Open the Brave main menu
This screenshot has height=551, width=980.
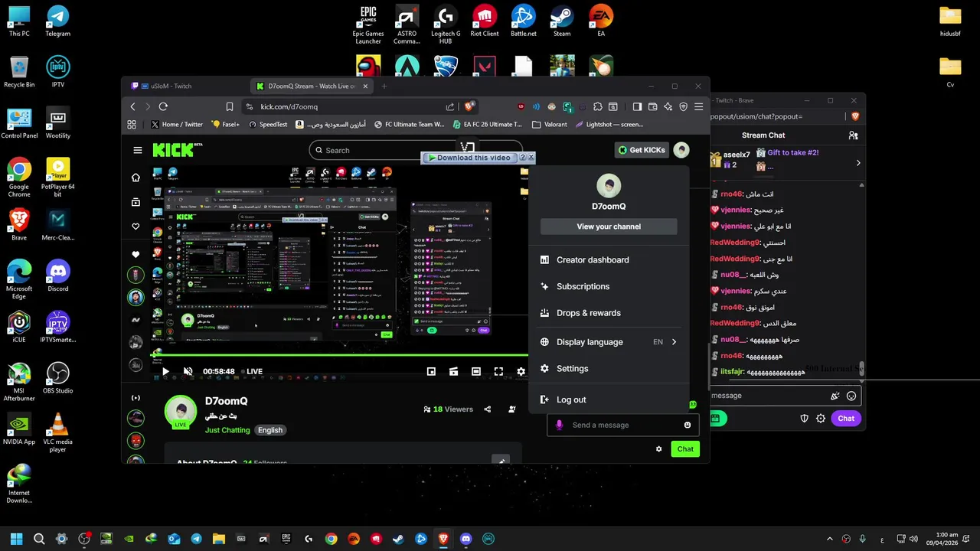point(698,106)
